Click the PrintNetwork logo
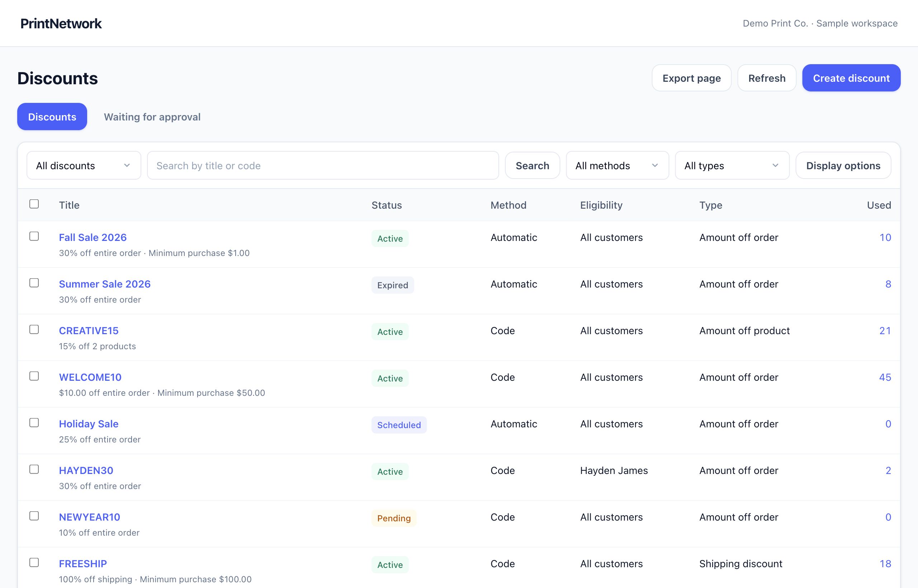Viewport: 918px width, 588px height. (x=61, y=23)
